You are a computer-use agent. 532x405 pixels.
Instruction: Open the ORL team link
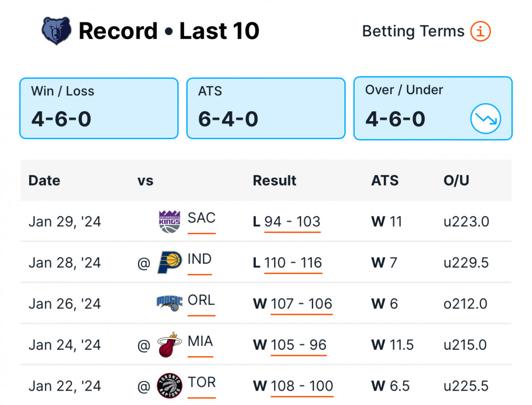[x=201, y=300]
